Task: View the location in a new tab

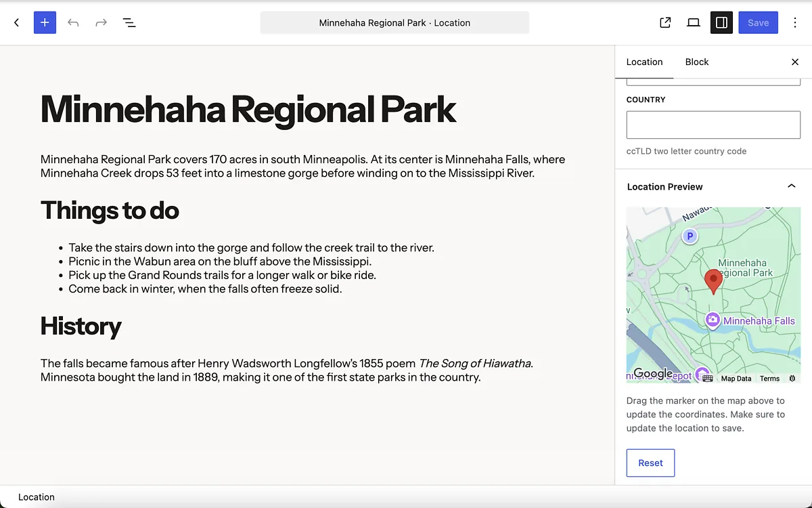Action: pos(665,22)
